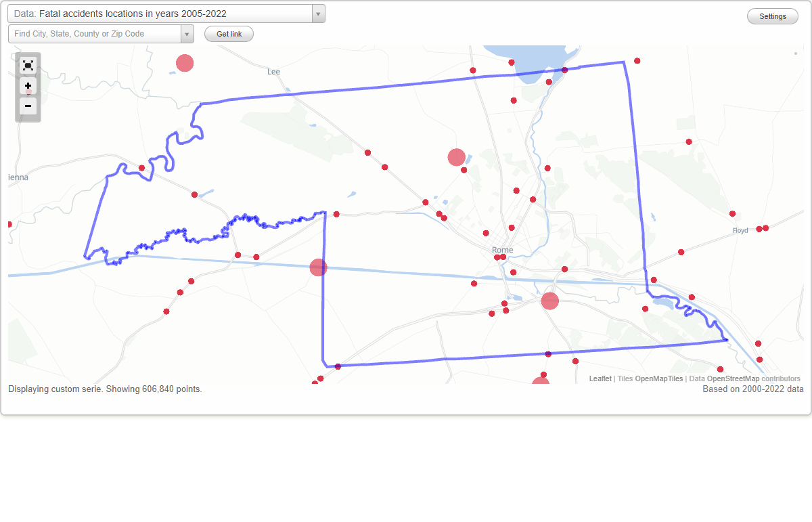The height and width of the screenshot is (522, 812).
Task: Follow the Leaflet attribution link
Action: click(600, 378)
